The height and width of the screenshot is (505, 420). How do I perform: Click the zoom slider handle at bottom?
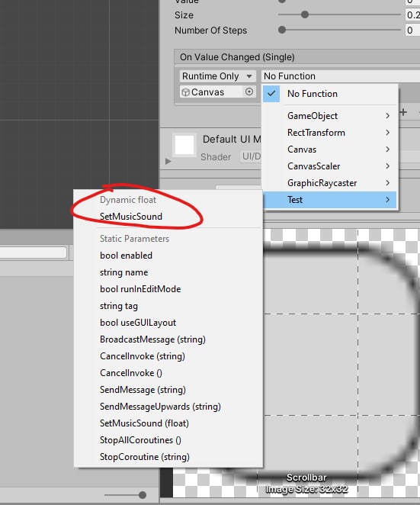click(143, 494)
